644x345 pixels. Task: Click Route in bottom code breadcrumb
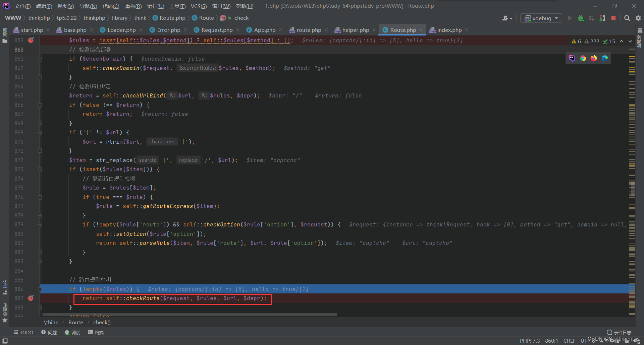pos(76,323)
